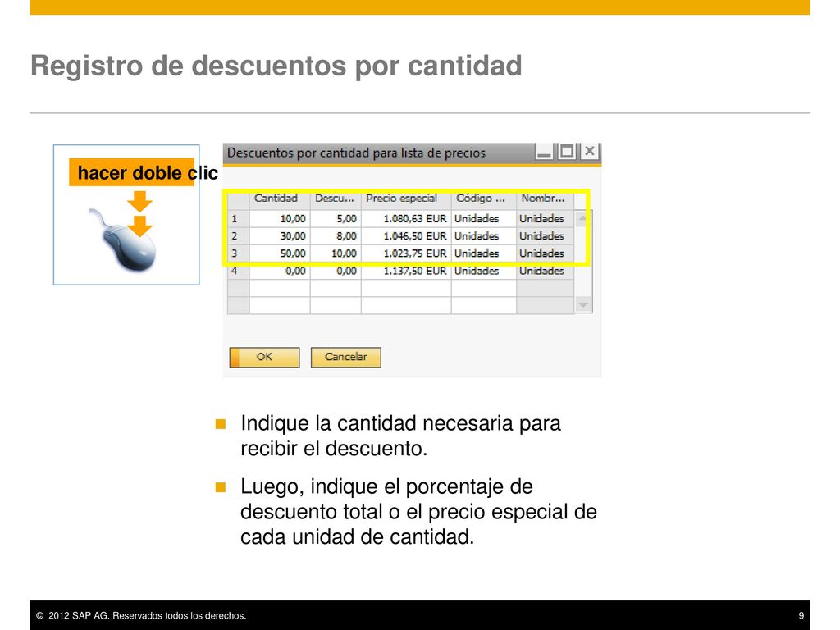Screen dimensions: 840x630
Task: Click the special price 1.080,63 EUR
Action: 406,218
